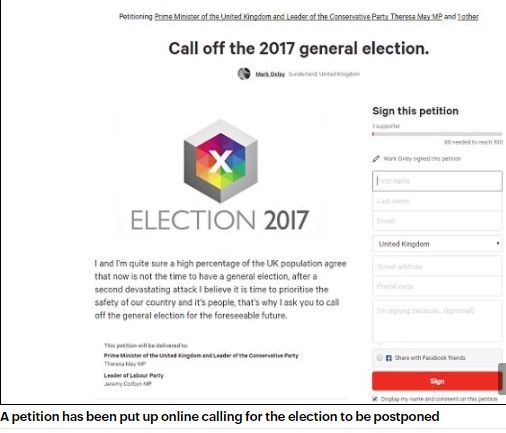
Task: Click the supporter progress bar
Action: pos(437,134)
